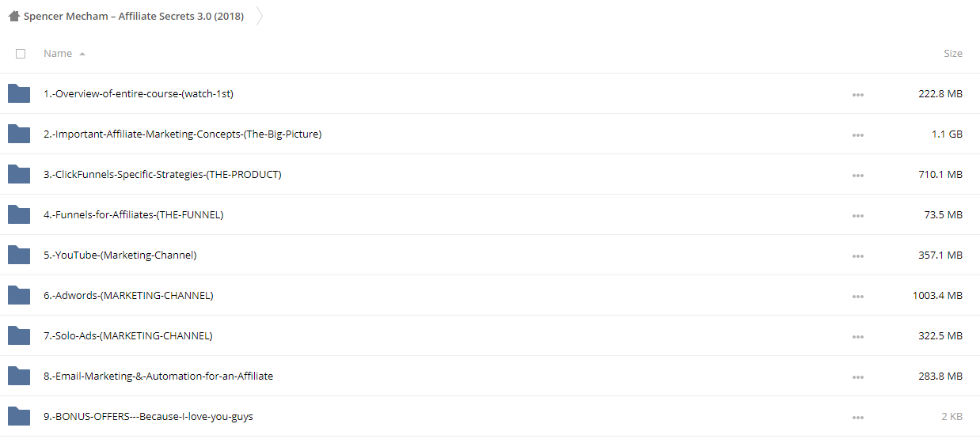Open folder icon for 1.-Overview-of-entire-course

[x=19, y=93]
